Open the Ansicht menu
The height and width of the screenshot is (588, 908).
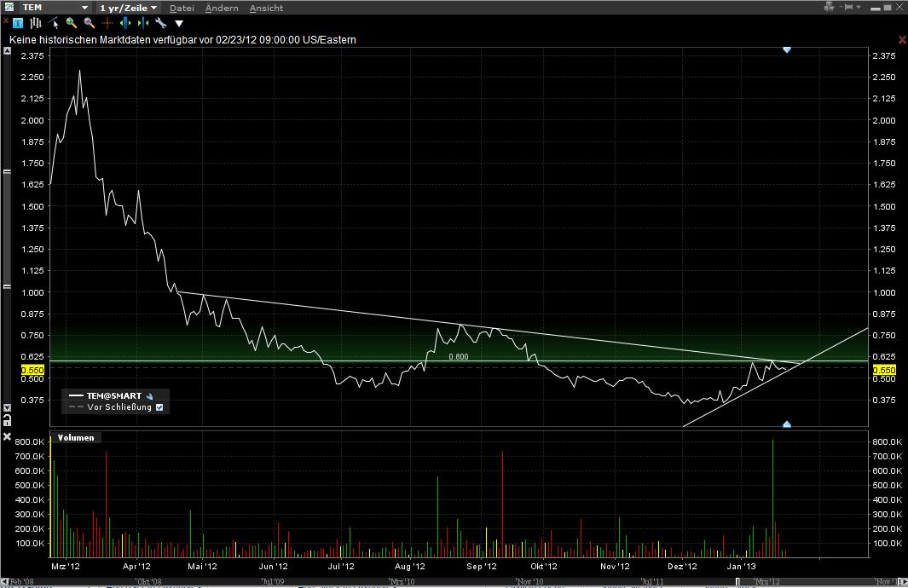(x=267, y=8)
